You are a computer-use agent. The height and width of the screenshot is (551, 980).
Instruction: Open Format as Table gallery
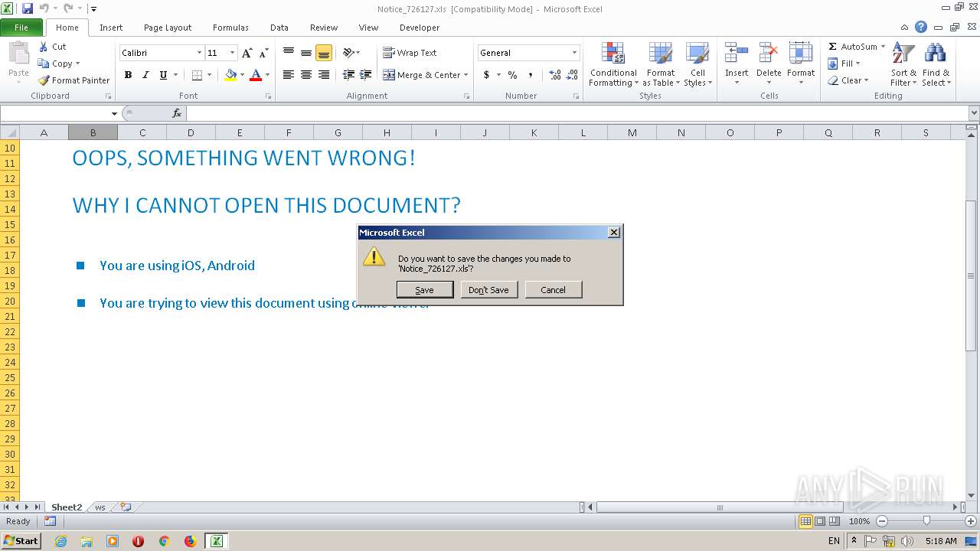[x=660, y=65]
